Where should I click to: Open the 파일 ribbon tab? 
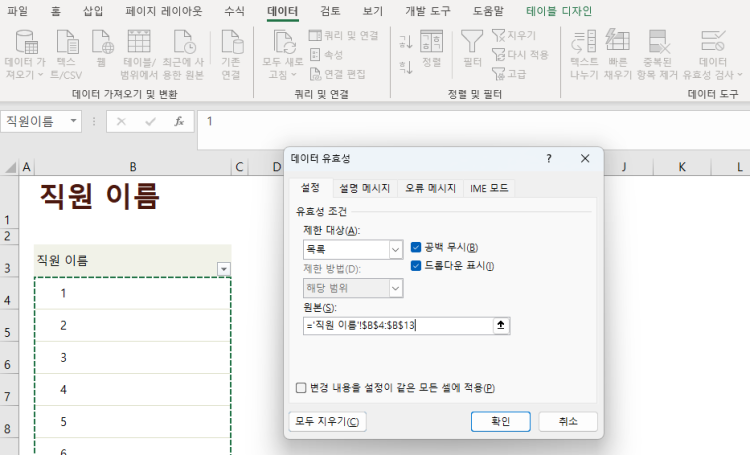(x=18, y=11)
